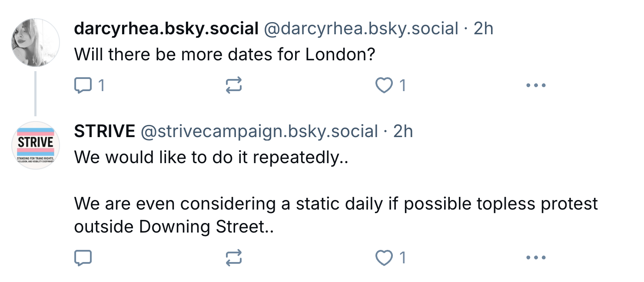Click the like count on STRIVE's post
644x282 pixels.
(x=402, y=258)
